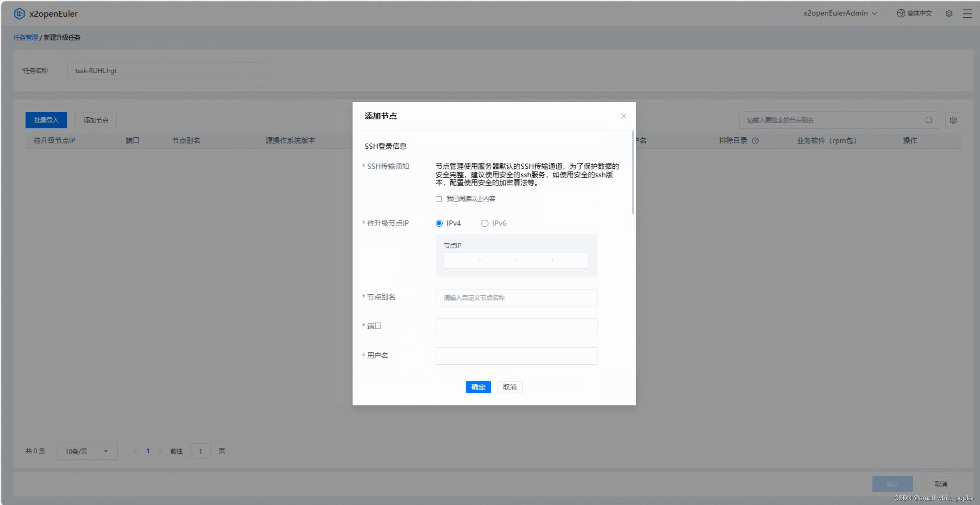Click the 排除目录 column header
Image resolution: width=980 pixels, height=505 pixels.
pos(733,141)
